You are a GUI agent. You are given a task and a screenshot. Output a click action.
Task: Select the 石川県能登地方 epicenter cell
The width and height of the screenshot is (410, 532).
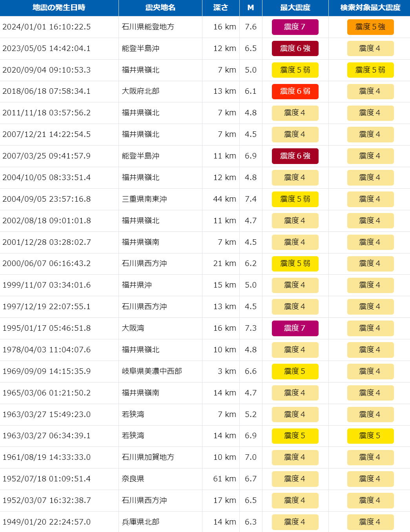point(148,27)
